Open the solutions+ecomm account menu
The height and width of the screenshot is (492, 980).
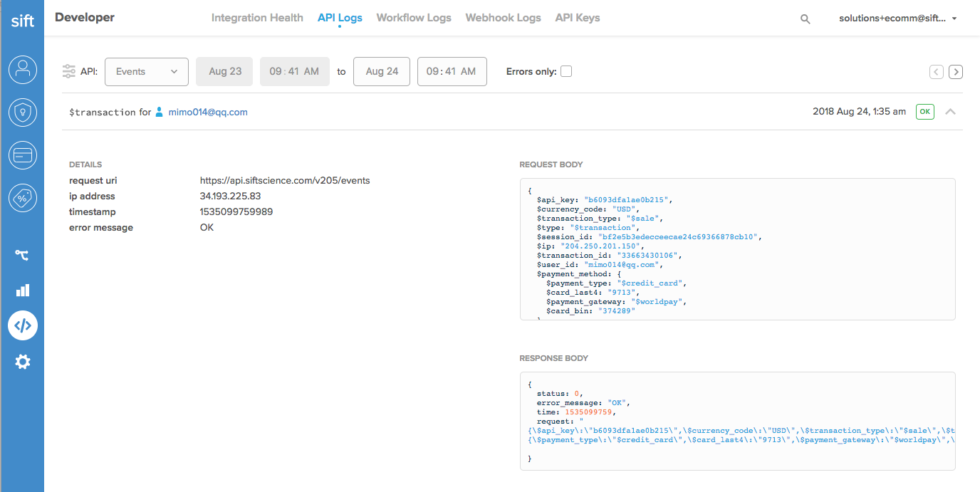897,19
